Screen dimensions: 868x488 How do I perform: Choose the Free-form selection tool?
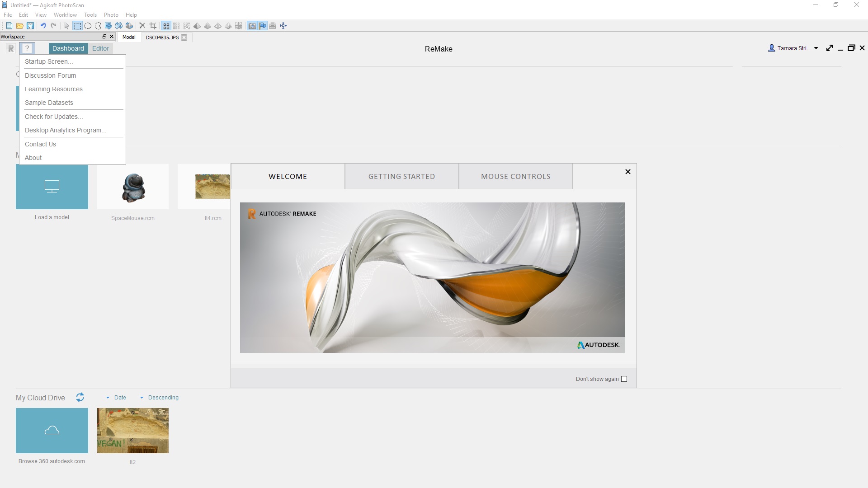click(x=98, y=26)
